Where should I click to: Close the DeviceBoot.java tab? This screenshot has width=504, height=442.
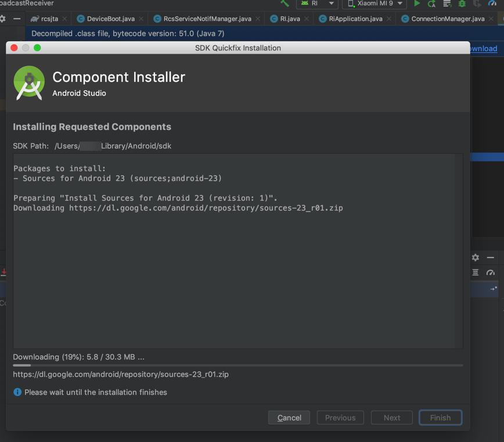(x=141, y=19)
